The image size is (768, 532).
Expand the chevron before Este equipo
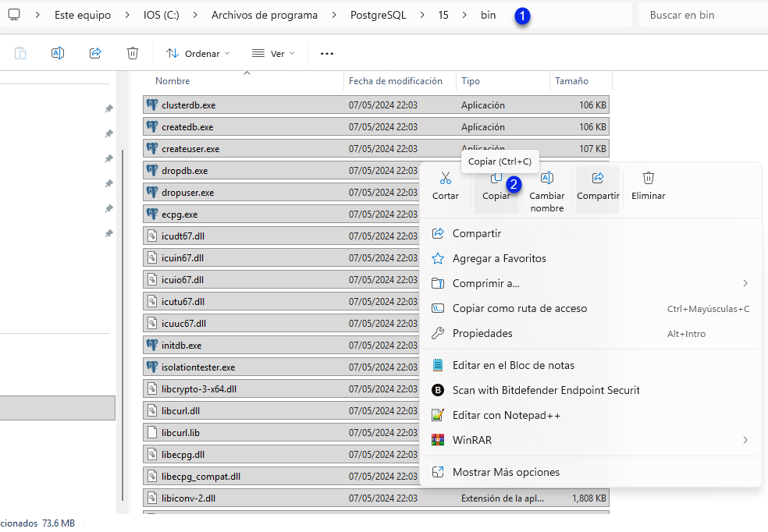pos(37,15)
